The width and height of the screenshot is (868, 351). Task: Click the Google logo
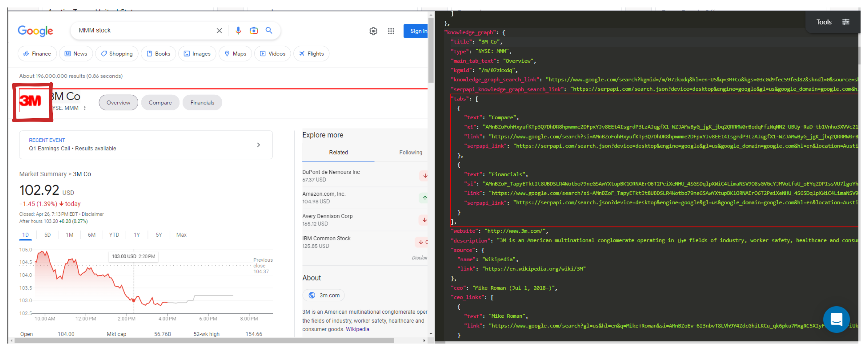(x=35, y=31)
